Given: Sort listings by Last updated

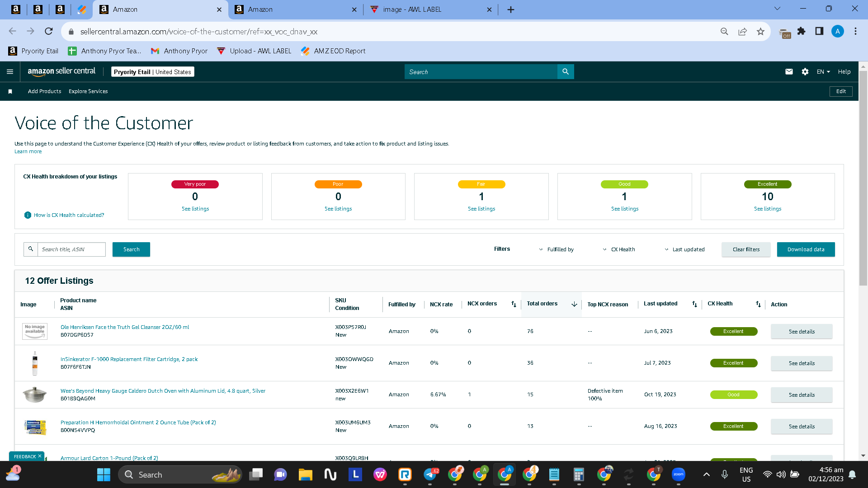Looking at the screenshot, I should [694, 304].
